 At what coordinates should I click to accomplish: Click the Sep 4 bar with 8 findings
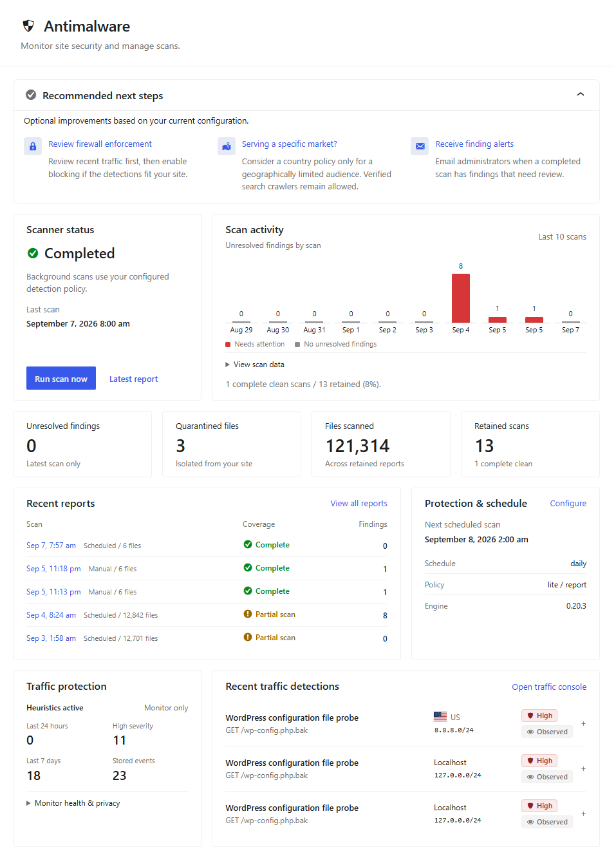[x=461, y=298]
